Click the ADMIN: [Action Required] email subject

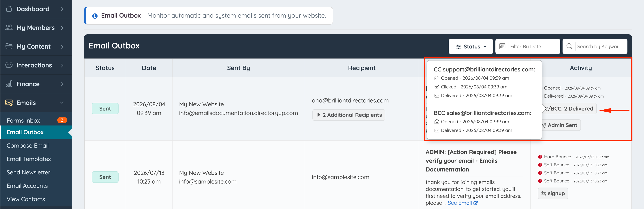pyautogui.click(x=471, y=161)
